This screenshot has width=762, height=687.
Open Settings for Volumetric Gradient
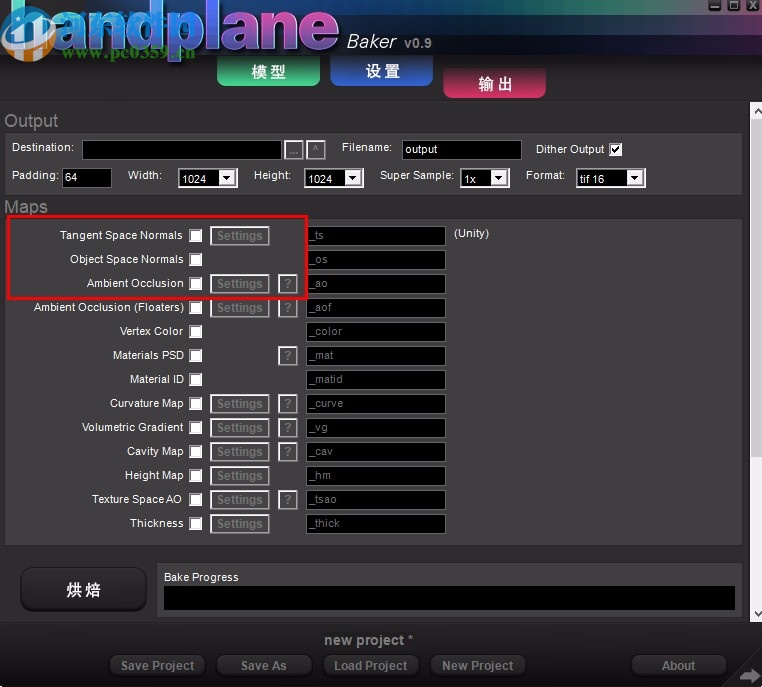pos(240,428)
